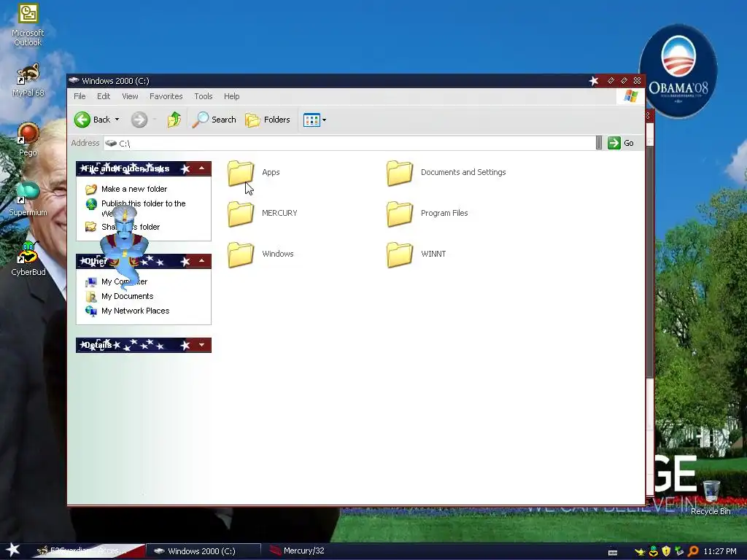The image size is (747, 560).
Task: Collapse the Other Places panel
Action: 201,261
